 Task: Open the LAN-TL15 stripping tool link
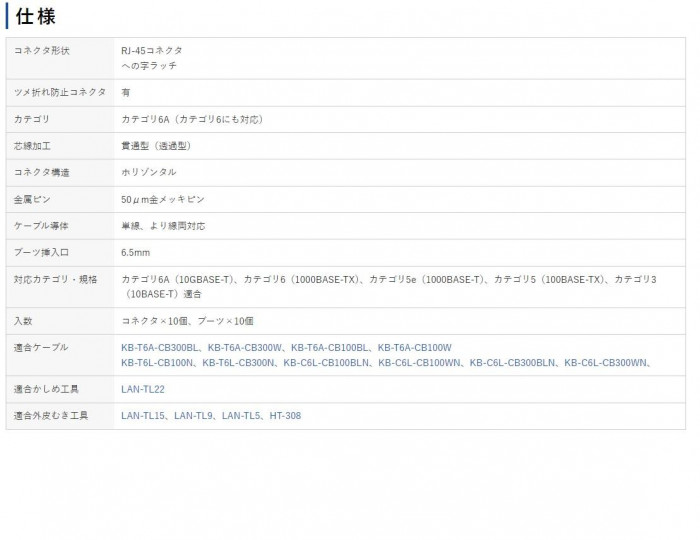[143, 415]
